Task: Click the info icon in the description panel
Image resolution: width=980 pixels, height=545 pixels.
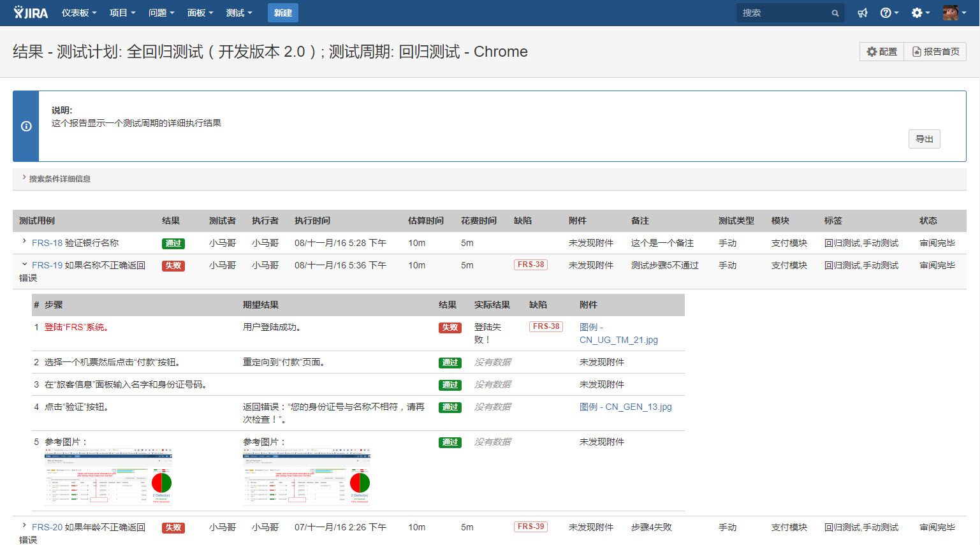Action: (x=26, y=126)
